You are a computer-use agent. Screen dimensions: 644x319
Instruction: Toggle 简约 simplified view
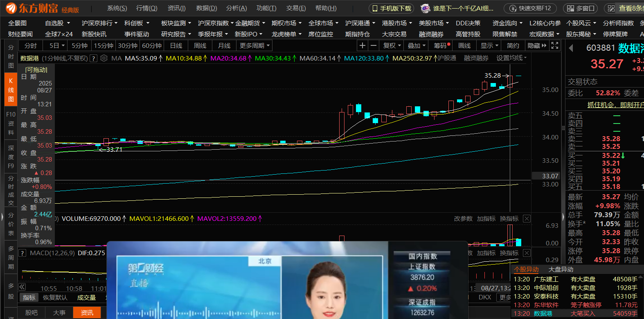tap(513, 45)
